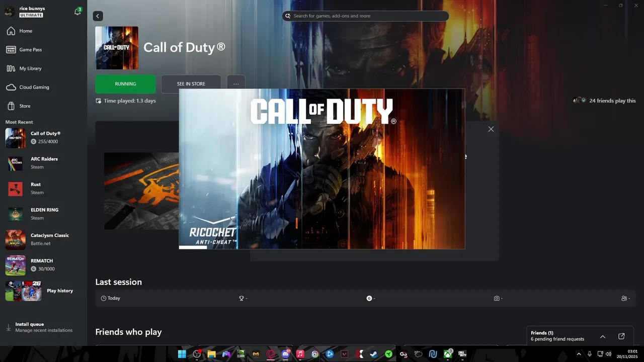Screen dimensions: 644x362
Task: Click the Time played 1.3 days text
Action: click(x=130, y=101)
